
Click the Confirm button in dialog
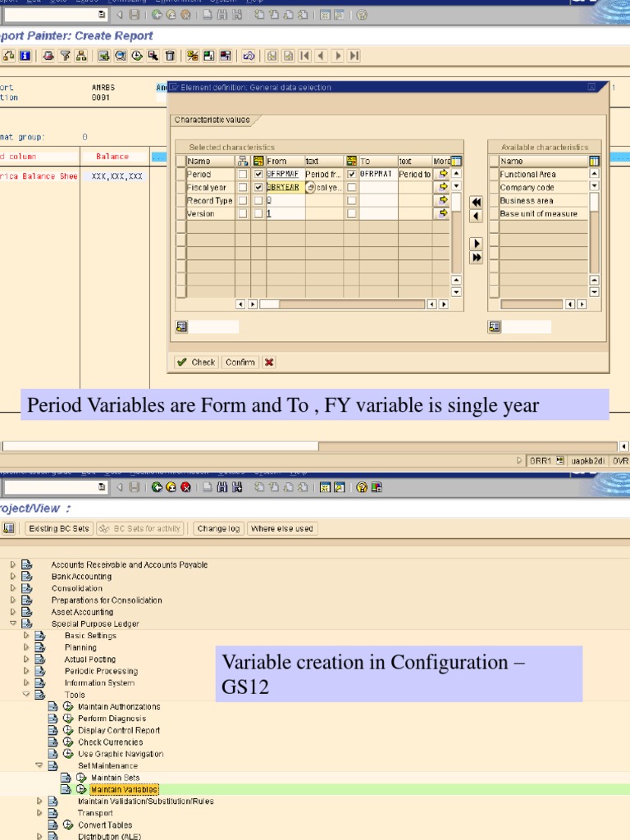240,362
